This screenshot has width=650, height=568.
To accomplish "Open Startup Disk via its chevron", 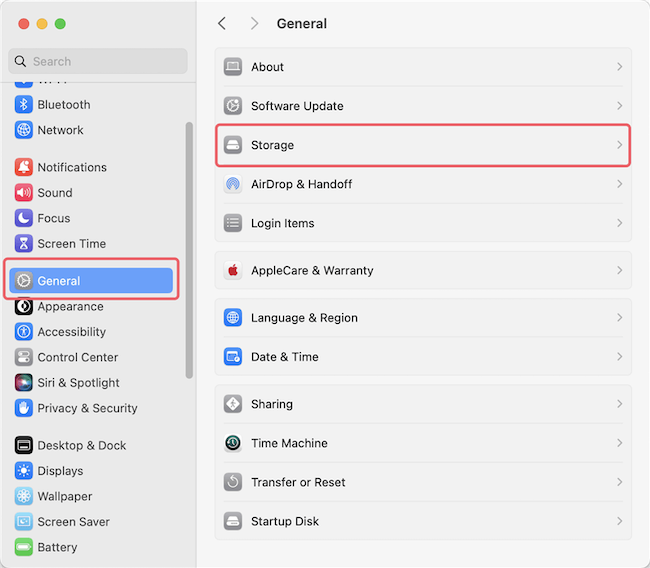I will [619, 521].
